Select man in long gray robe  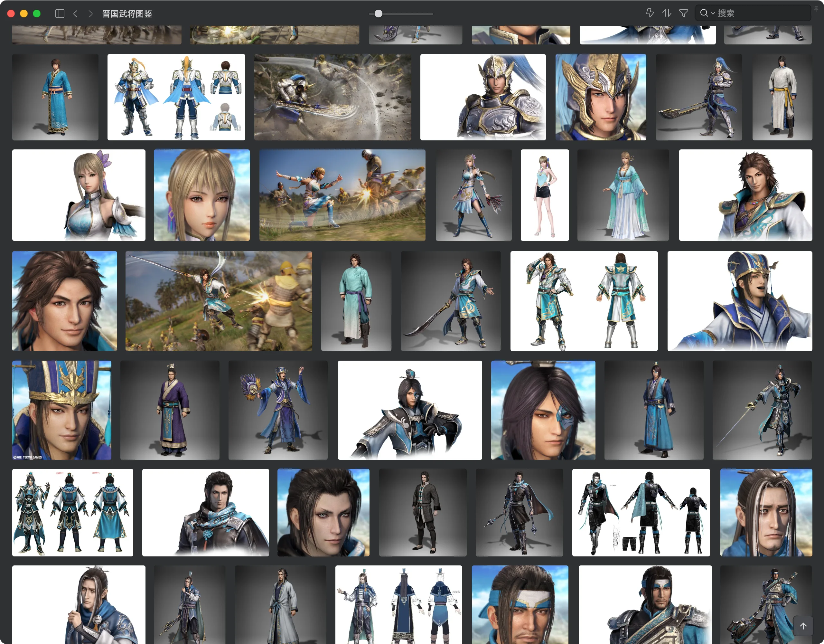click(281, 605)
